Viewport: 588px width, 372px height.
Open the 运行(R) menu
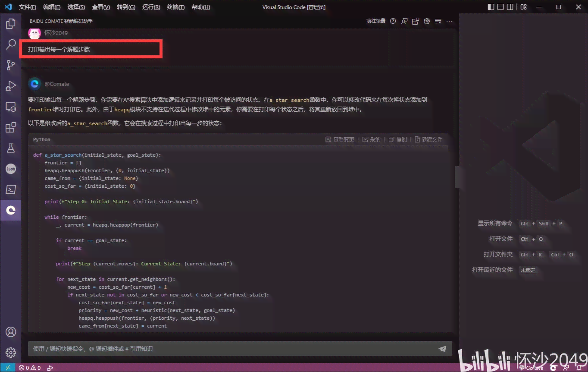pyautogui.click(x=151, y=7)
